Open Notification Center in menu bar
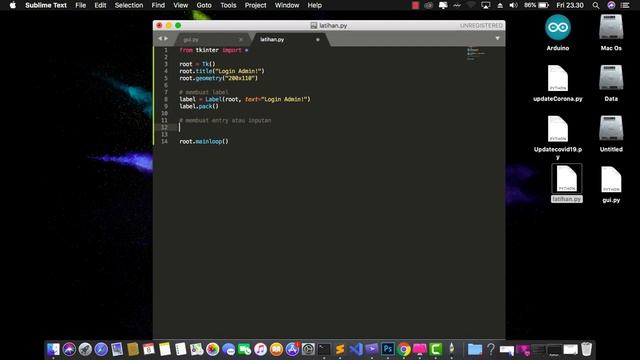Image resolution: width=640 pixels, height=360 pixels. [625, 5]
